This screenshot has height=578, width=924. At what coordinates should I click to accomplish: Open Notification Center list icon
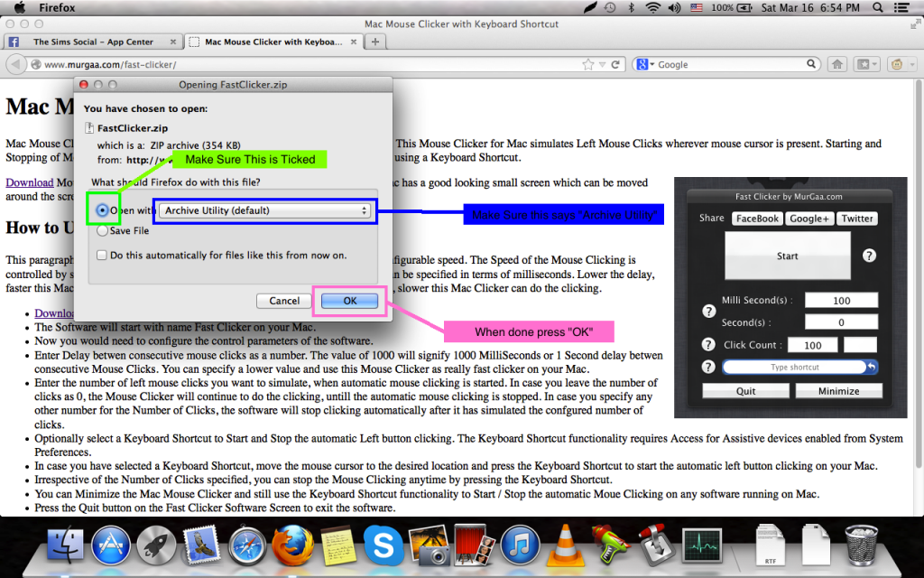pos(901,7)
